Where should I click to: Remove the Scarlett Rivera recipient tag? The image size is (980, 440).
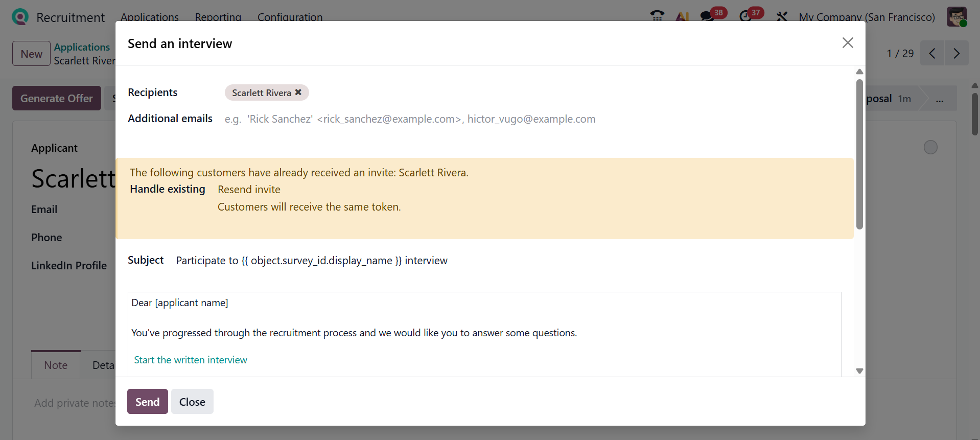pyautogui.click(x=298, y=92)
